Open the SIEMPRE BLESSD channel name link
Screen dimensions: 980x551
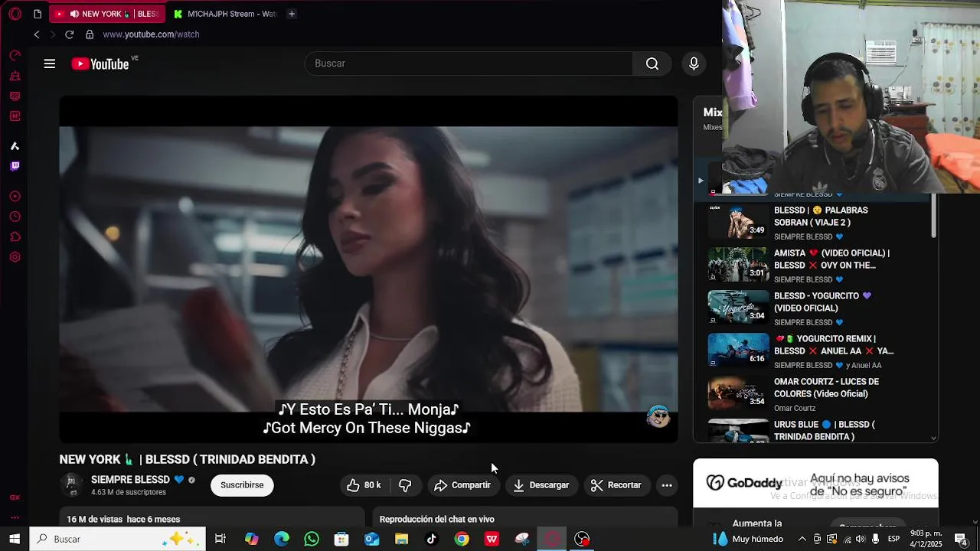pos(130,480)
